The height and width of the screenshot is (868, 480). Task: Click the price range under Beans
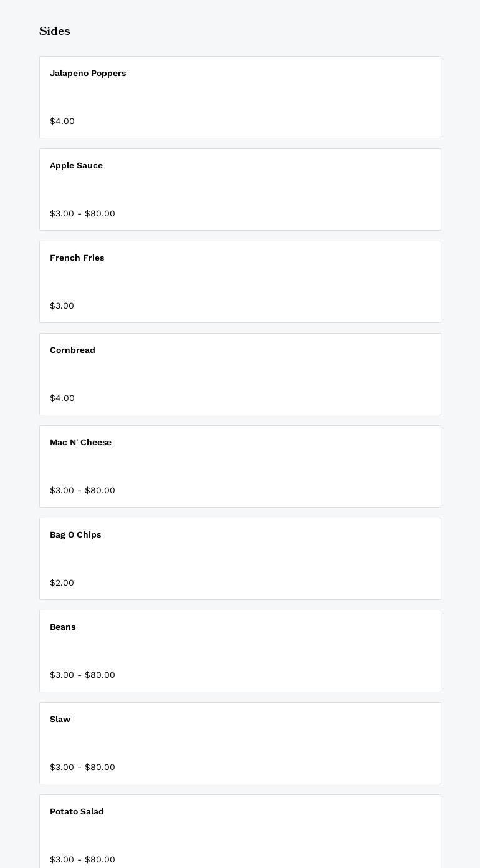point(82,675)
